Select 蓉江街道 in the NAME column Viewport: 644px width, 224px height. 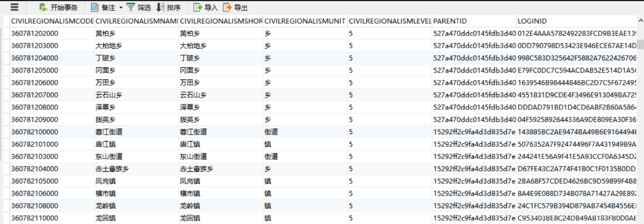[x=136, y=132]
